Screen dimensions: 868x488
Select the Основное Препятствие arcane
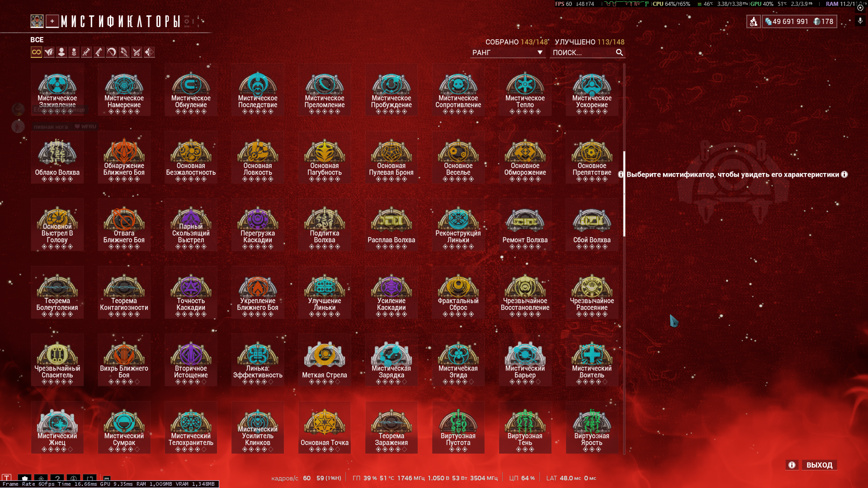click(592, 157)
